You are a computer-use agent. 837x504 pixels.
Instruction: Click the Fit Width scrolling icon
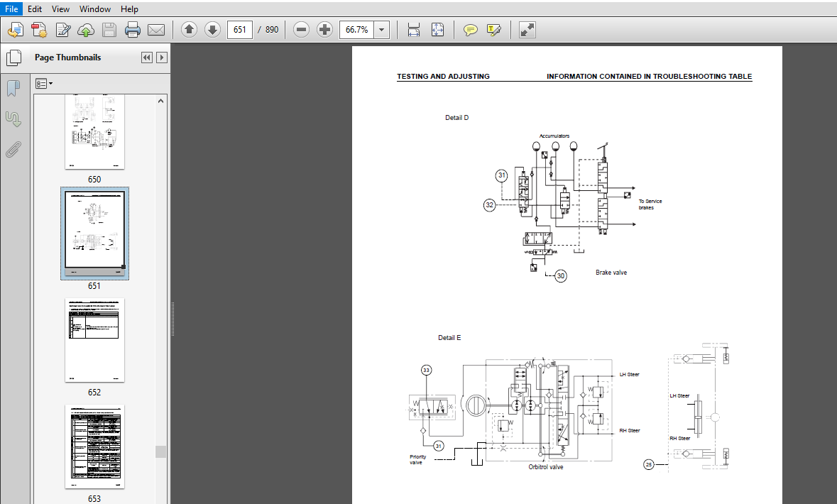point(414,30)
